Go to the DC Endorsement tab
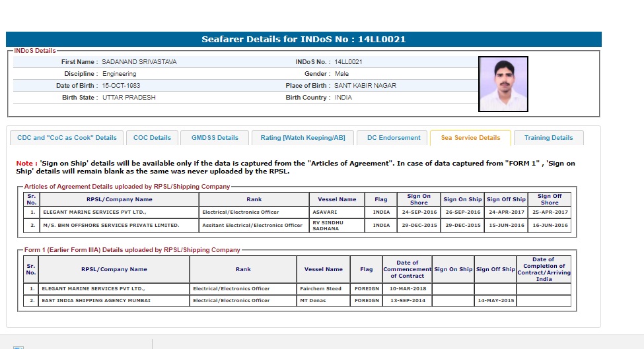 click(x=394, y=138)
